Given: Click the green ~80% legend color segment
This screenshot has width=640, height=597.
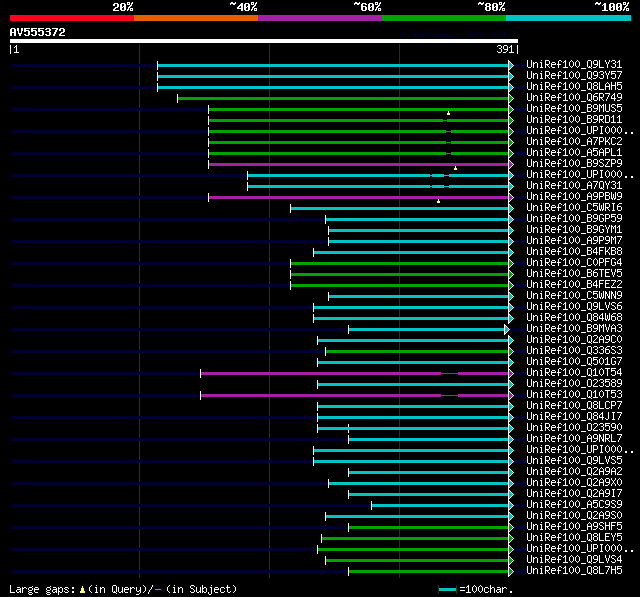Looking at the screenshot, I should (x=444, y=18).
